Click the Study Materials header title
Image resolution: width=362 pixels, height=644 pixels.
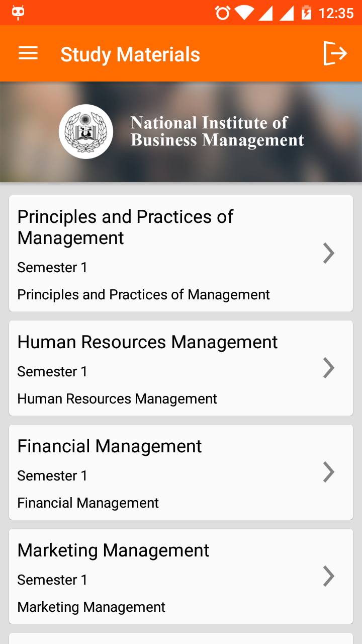(130, 54)
